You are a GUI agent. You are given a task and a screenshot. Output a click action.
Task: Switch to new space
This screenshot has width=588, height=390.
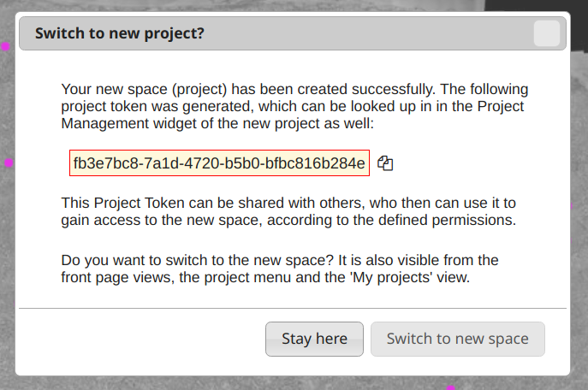click(457, 339)
